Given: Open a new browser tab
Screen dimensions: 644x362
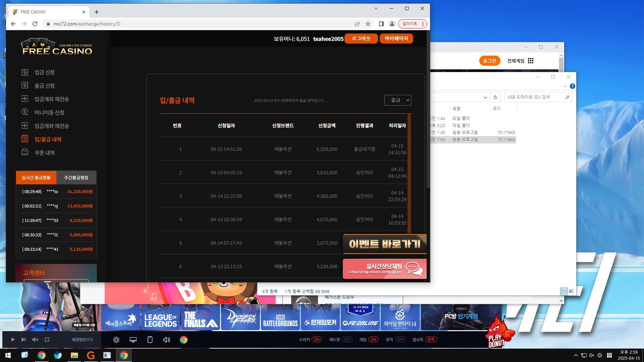Looking at the screenshot, I should 97,12.
